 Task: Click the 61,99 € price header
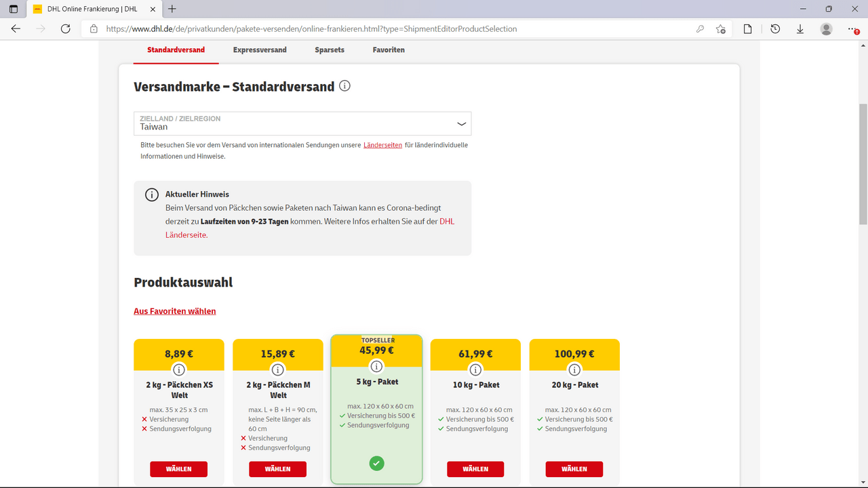coord(475,354)
